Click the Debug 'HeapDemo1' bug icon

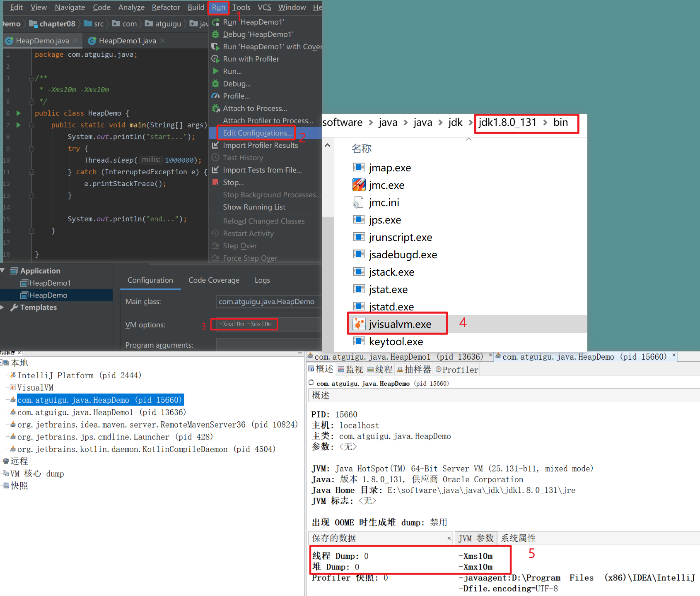click(x=215, y=34)
